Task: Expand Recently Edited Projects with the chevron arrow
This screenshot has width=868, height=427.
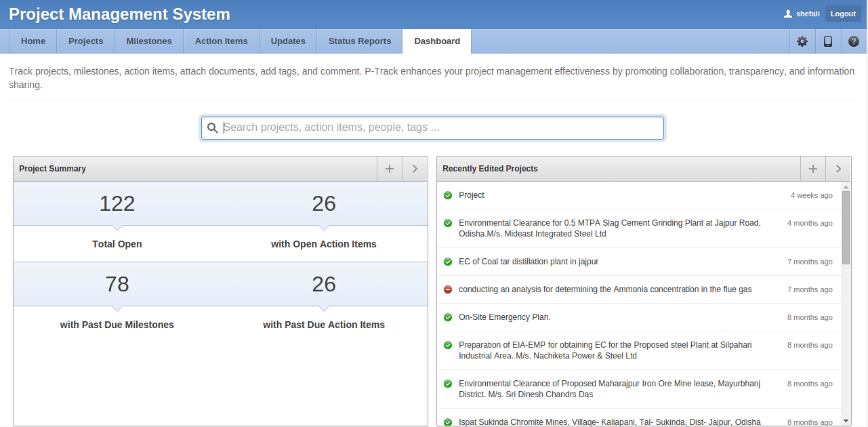Action: [x=839, y=169]
